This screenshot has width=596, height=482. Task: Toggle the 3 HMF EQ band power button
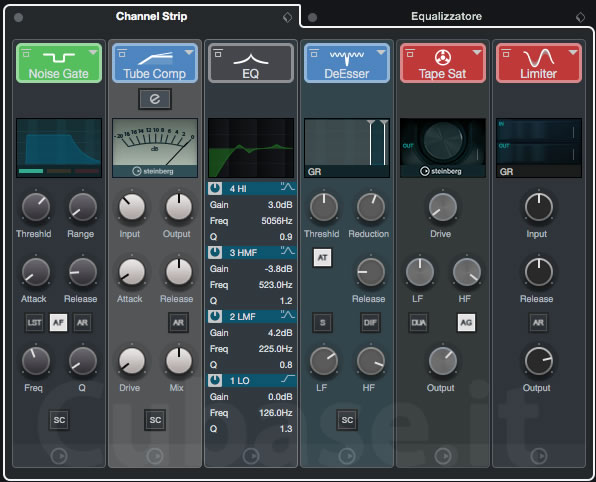(215, 252)
